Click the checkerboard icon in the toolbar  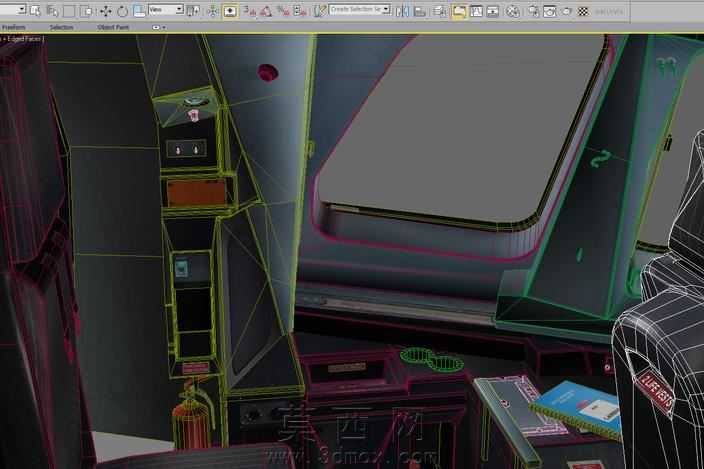pyautogui.click(x=583, y=11)
